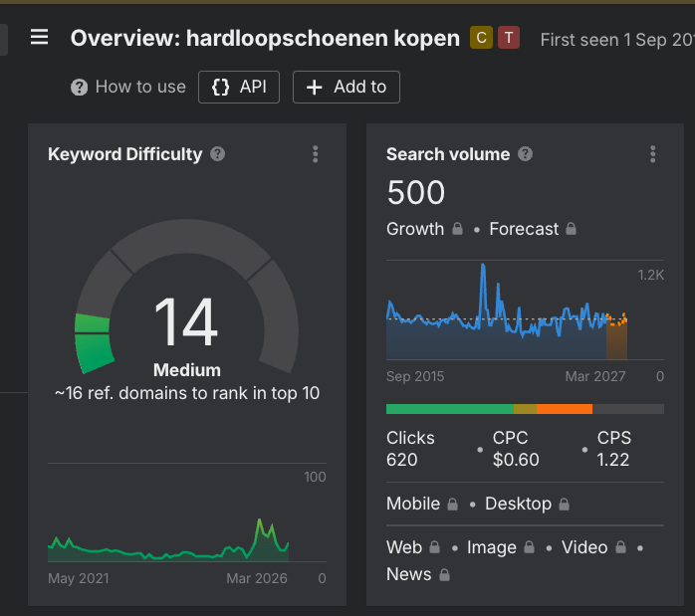Image resolution: width=695 pixels, height=616 pixels.
Task: Open Search volume help tooltip icon
Action: click(x=526, y=154)
